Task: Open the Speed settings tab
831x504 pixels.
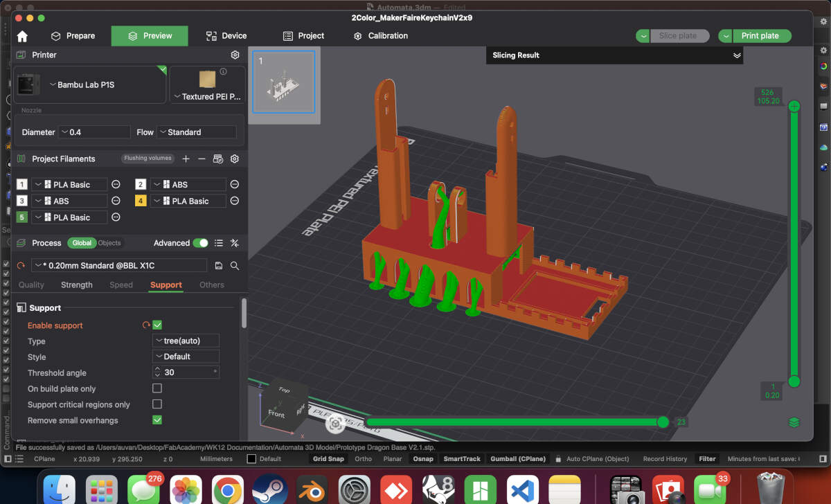Action: point(121,285)
